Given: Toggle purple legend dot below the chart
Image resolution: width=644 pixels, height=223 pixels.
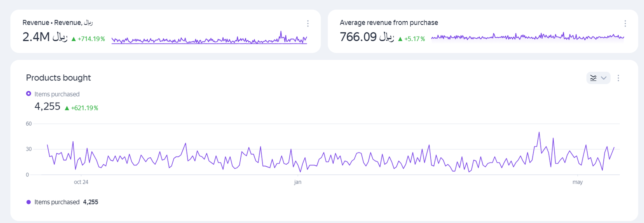Looking at the screenshot, I should click(29, 202).
